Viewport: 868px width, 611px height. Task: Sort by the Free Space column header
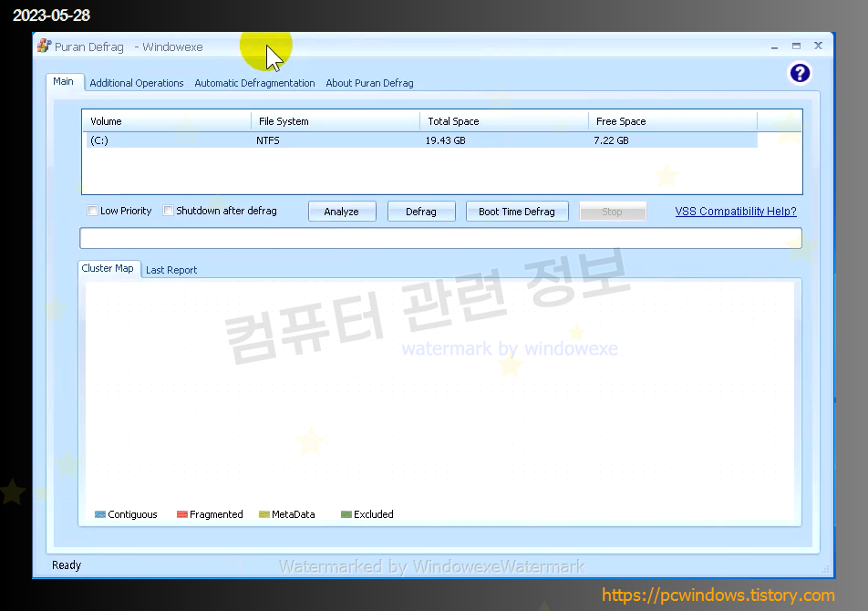(673, 121)
